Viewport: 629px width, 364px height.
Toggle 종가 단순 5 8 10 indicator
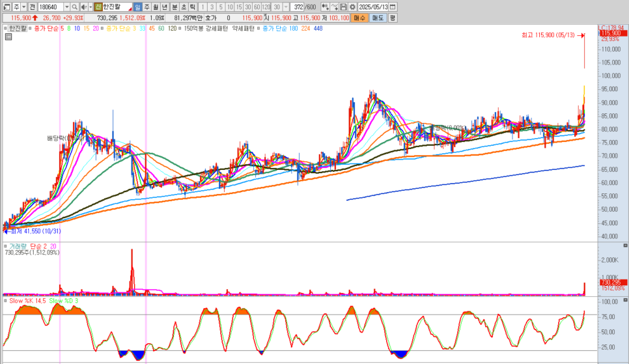(31, 29)
